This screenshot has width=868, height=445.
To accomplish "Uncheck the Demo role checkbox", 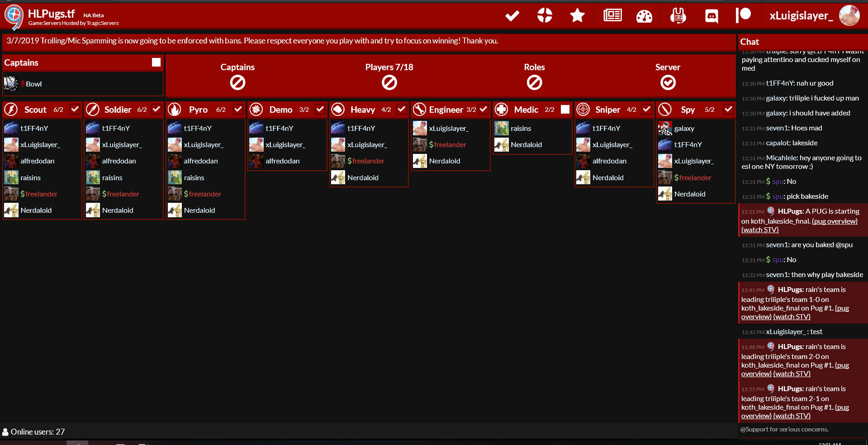I will [x=320, y=109].
